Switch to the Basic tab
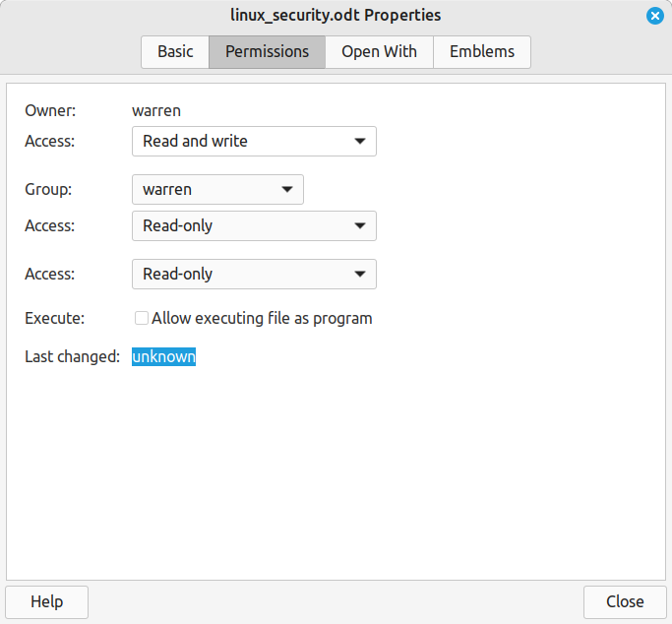 (x=175, y=52)
